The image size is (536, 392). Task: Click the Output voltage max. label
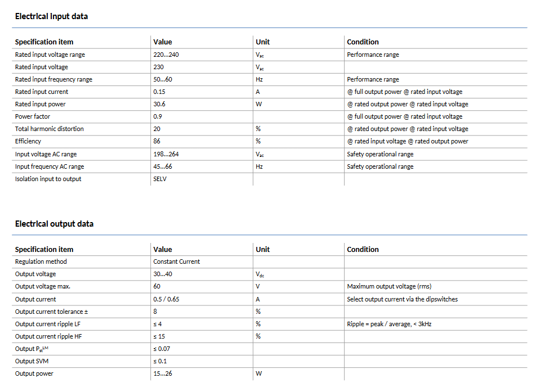pyautogui.click(x=43, y=286)
